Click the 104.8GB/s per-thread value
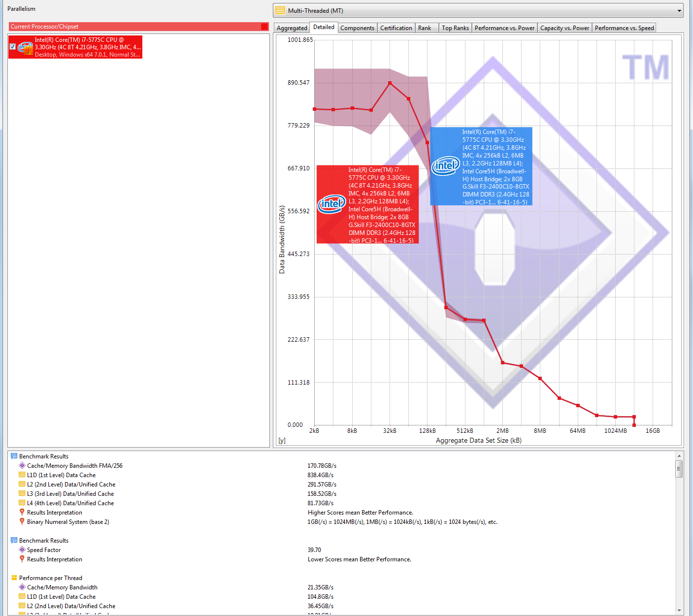The image size is (693, 616). coord(321,597)
